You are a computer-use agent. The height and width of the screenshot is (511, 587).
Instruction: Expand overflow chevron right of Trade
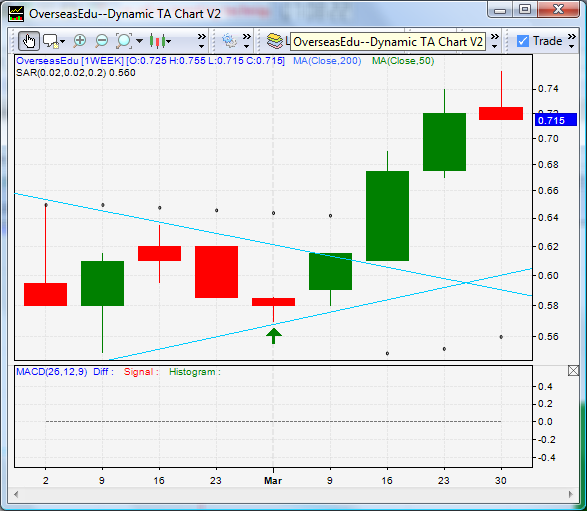(x=572, y=41)
